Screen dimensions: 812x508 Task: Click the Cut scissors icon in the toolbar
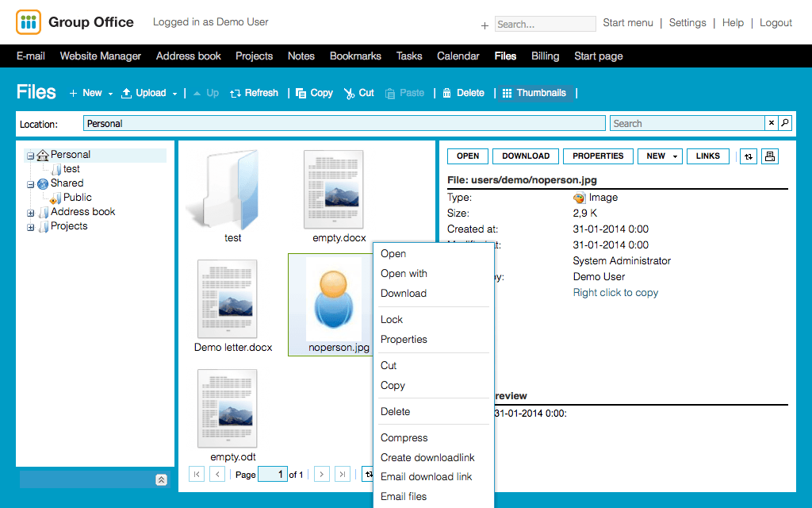pos(349,94)
